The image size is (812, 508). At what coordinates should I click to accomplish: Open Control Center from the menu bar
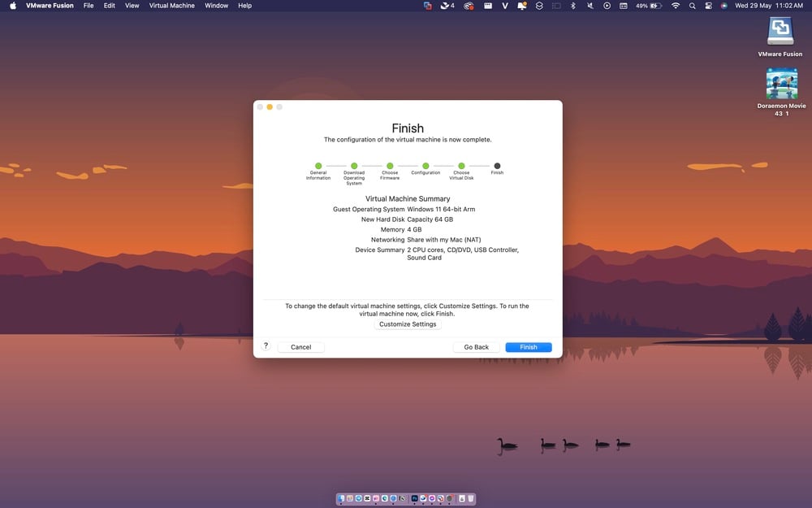click(x=708, y=6)
